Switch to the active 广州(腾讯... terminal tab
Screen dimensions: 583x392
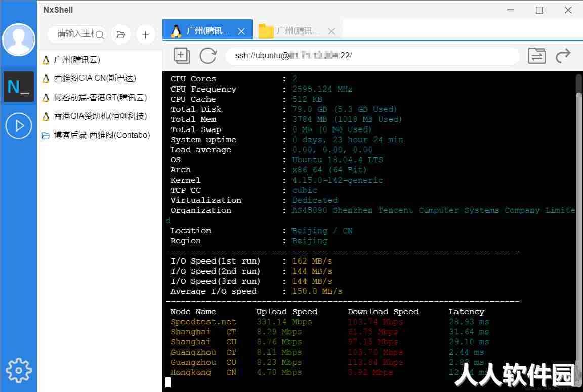click(207, 30)
